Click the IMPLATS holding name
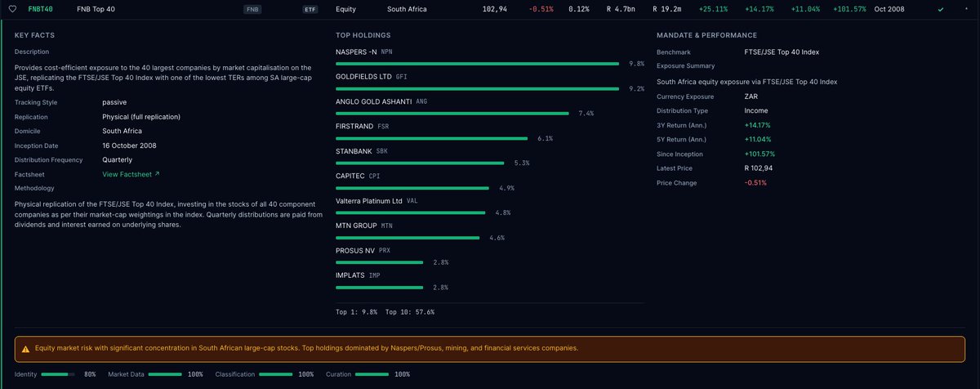Screen dimensions: 980x389 [350, 275]
